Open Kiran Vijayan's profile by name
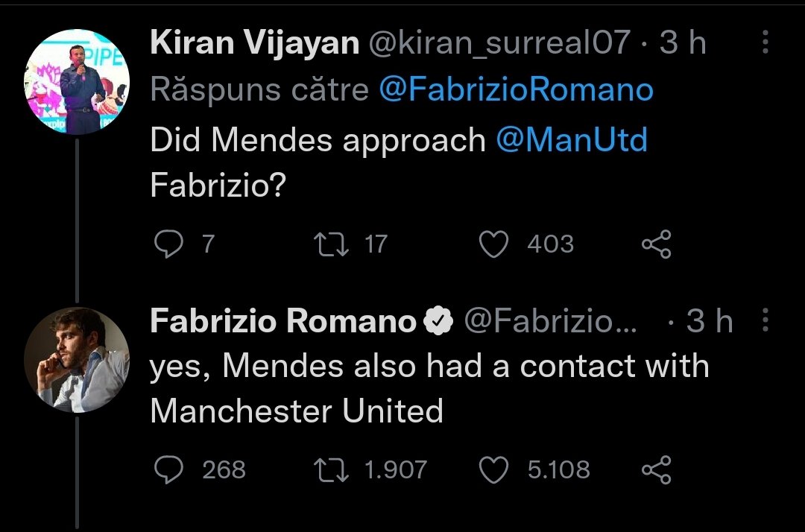This screenshot has width=805, height=532. pyautogui.click(x=254, y=43)
